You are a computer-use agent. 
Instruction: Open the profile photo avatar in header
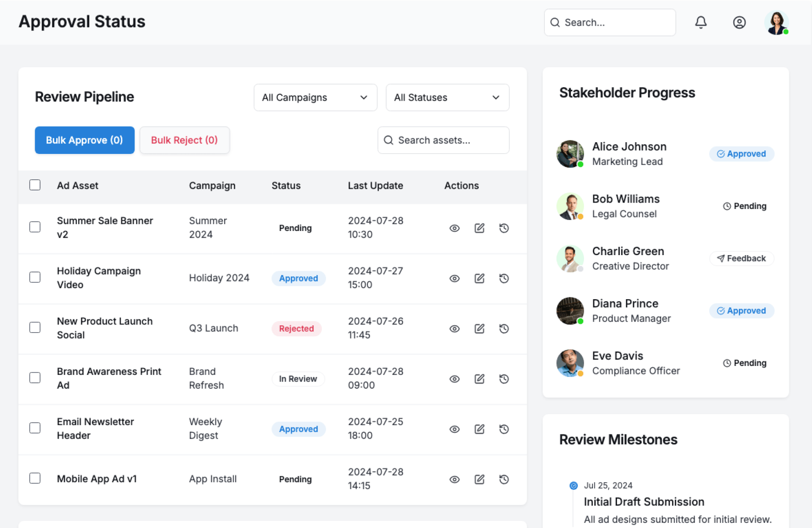click(x=776, y=22)
